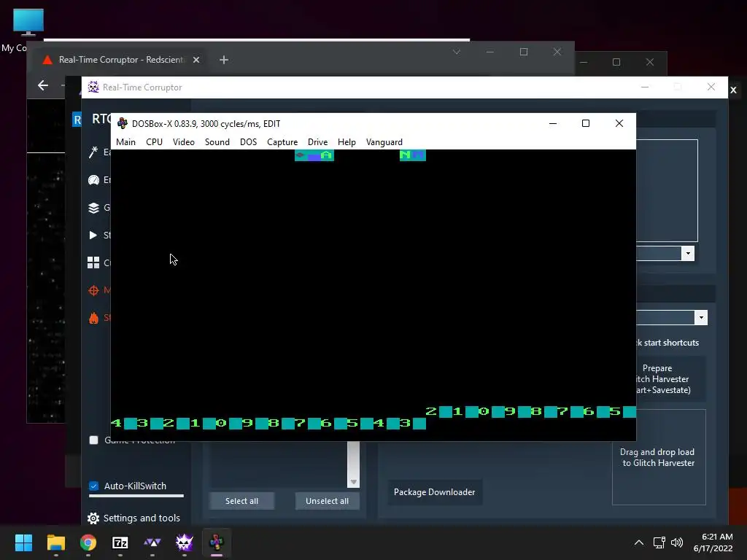The image size is (747, 560).
Task: Open the Video menu in DOSBox-X
Action: tap(183, 142)
